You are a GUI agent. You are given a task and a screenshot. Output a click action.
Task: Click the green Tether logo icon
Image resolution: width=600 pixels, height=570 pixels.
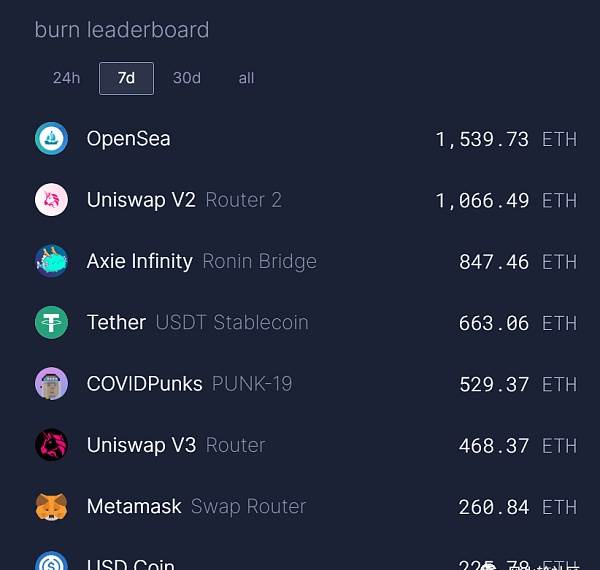(51, 322)
